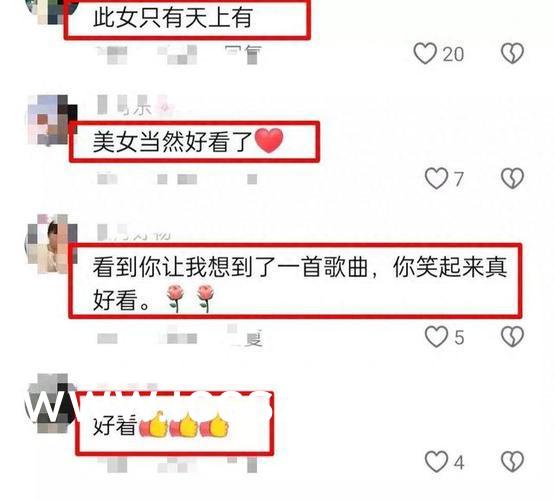Tap broken heart beside the 5 likes

[512, 336]
